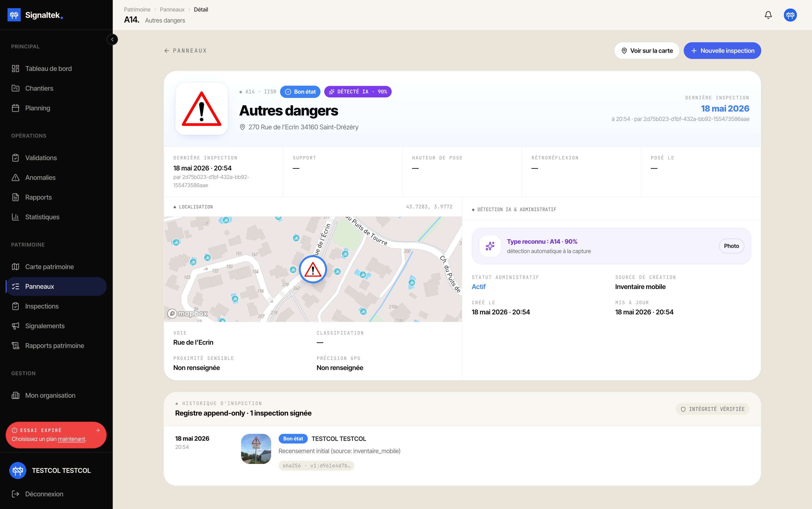Click the Statistiques bar chart icon
The height and width of the screenshot is (509, 812).
click(16, 217)
